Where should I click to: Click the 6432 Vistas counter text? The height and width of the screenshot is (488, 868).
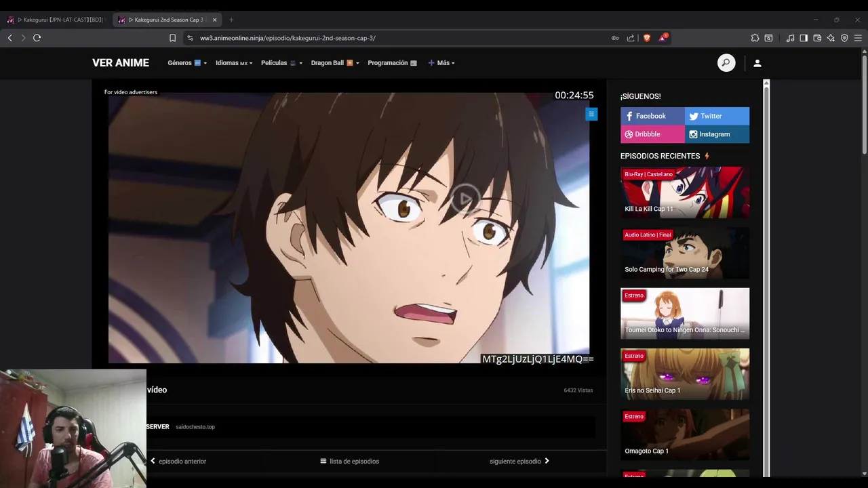[578, 390]
